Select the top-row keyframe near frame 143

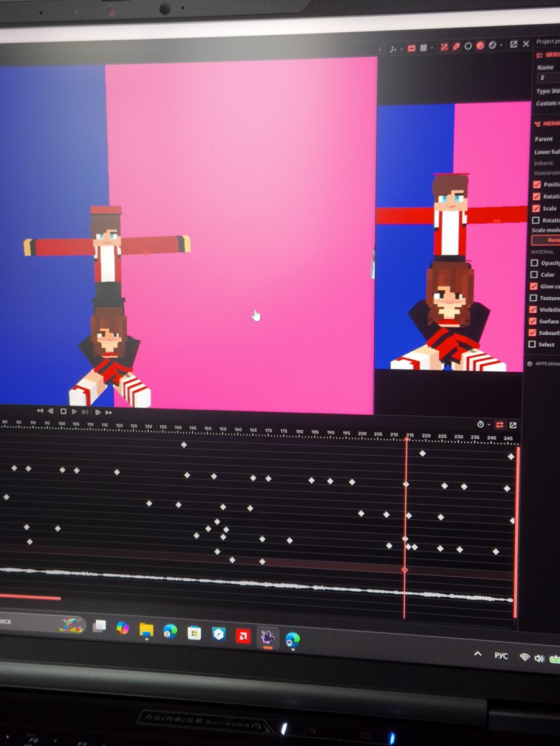pos(183,444)
